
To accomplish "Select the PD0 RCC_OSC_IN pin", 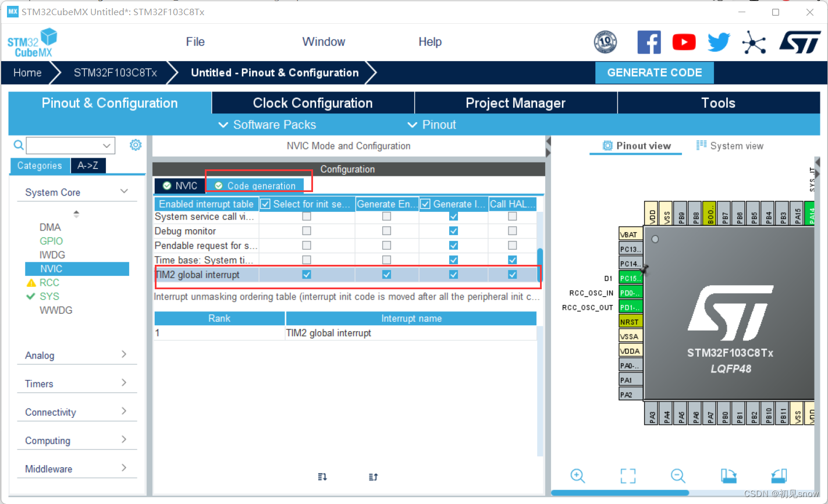I will 631,293.
